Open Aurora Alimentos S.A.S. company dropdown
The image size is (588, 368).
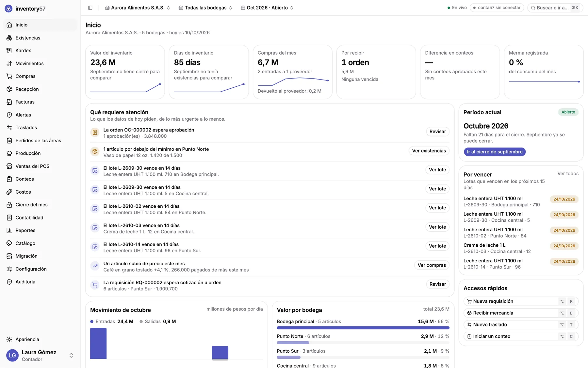point(138,8)
